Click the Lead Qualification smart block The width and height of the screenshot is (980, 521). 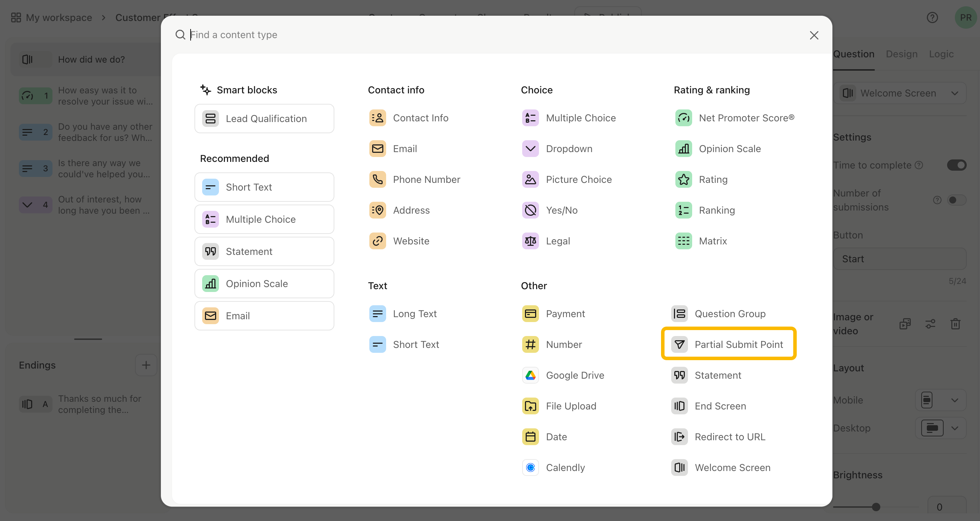coord(264,119)
